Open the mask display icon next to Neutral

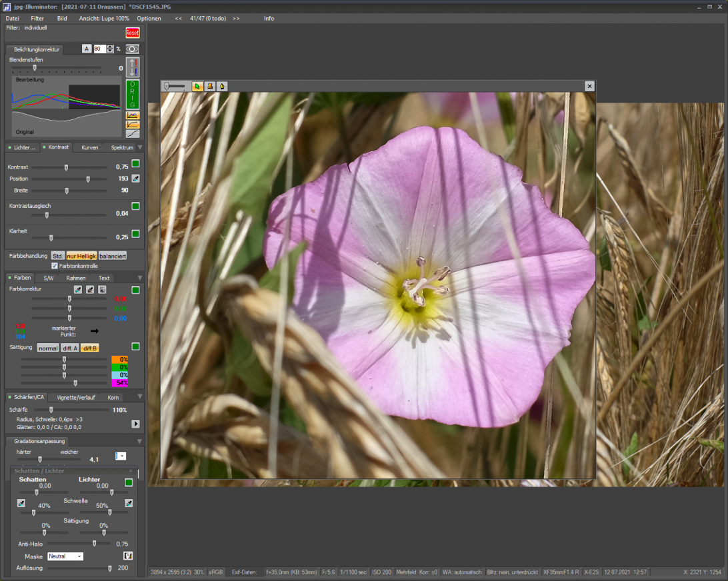click(x=128, y=556)
